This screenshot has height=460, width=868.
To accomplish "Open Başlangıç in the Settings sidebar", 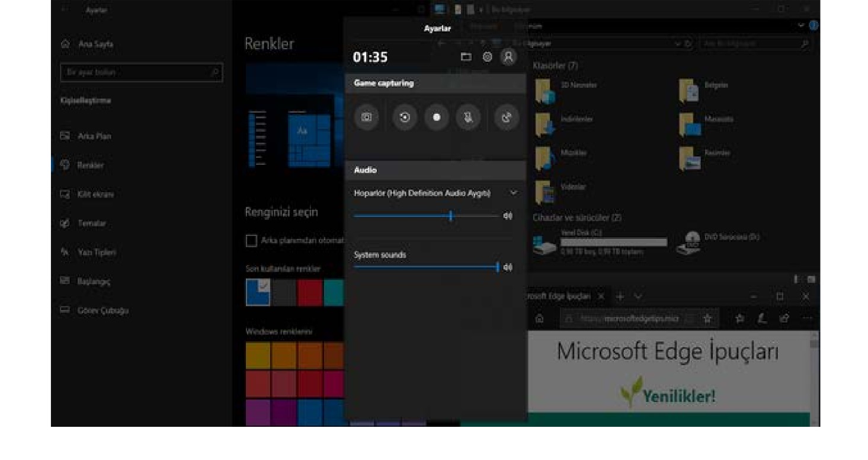I will [x=85, y=281].
